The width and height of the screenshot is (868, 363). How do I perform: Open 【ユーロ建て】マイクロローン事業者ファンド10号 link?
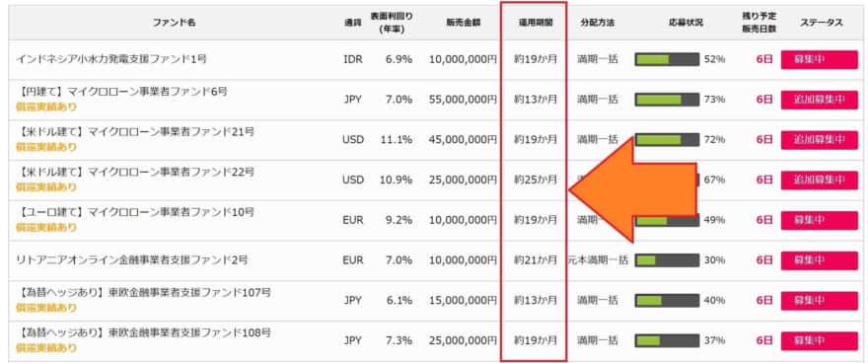click(134, 212)
